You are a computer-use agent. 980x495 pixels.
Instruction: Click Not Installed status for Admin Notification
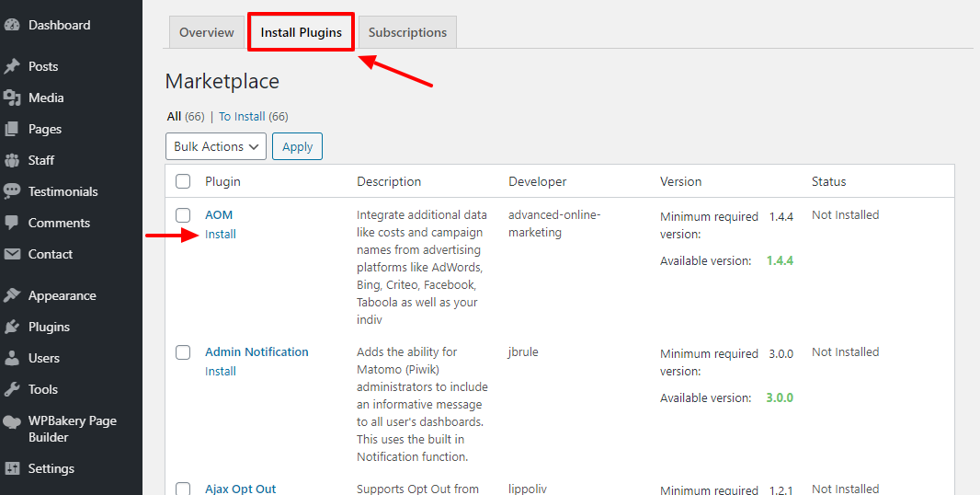coord(846,351)
